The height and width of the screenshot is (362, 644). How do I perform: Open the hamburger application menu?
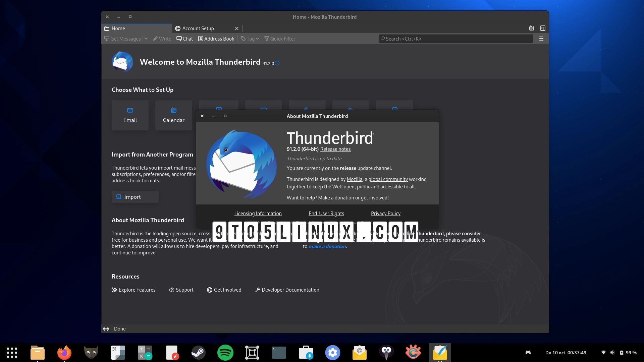click(541, 39)
